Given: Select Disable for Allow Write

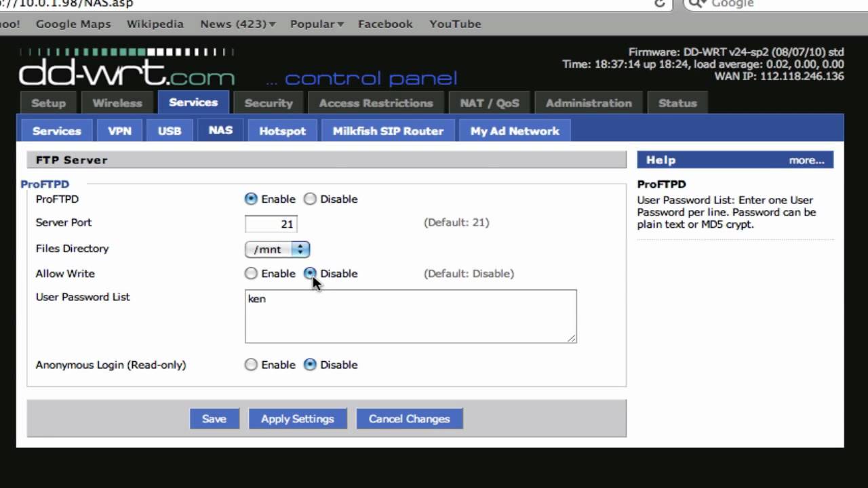Looking at the screenshot, I should click(x=310, y=273).
